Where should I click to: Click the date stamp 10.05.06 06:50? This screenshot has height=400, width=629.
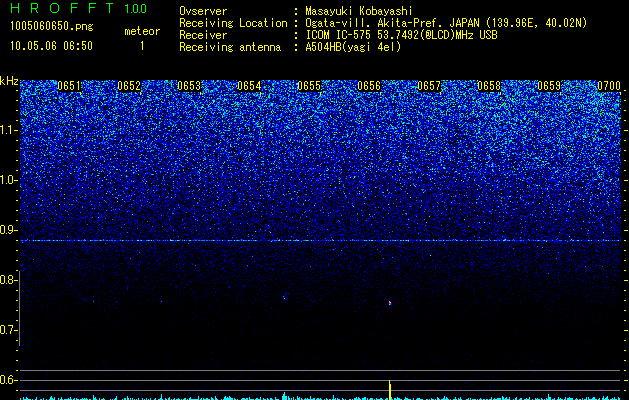pyautogui.click(x=51, y=46)
